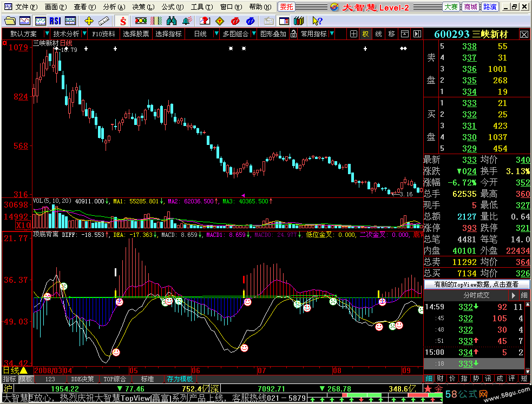This screenshot has height=404, width=532.
Task: Click the binoculars search icon
Action: (172, 21)
